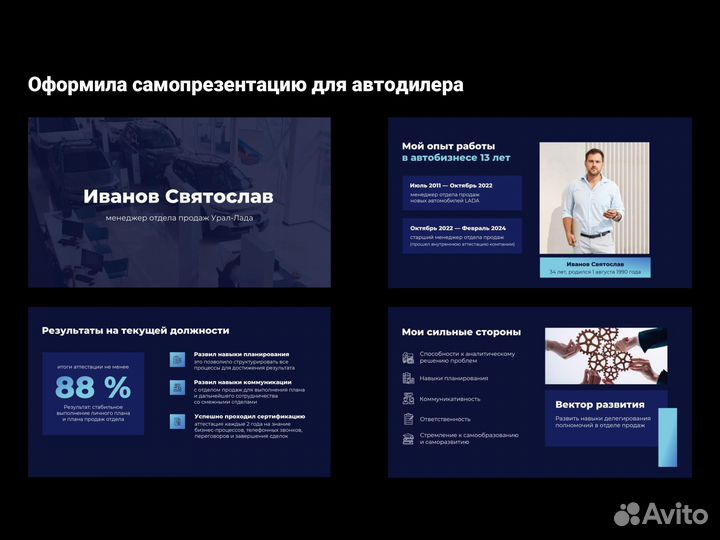
Task: Click the icon next to 'Способности к аналитическому решению проблем'
Action: pyautogui.click(x=408, y=358)
